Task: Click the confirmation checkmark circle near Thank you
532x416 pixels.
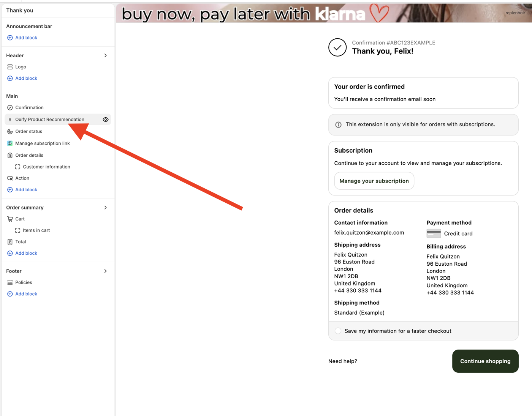Action: tap(337, 47)
